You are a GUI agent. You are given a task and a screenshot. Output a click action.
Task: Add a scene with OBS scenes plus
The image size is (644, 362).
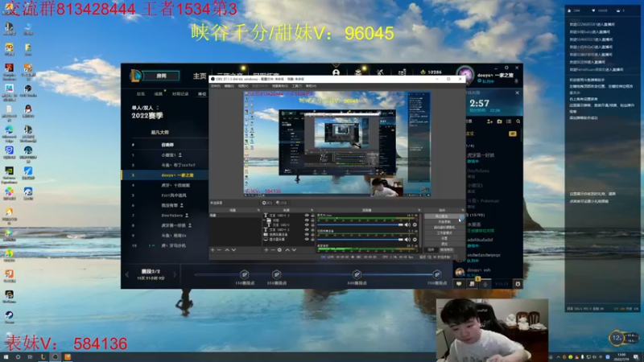tap(213, 249)
